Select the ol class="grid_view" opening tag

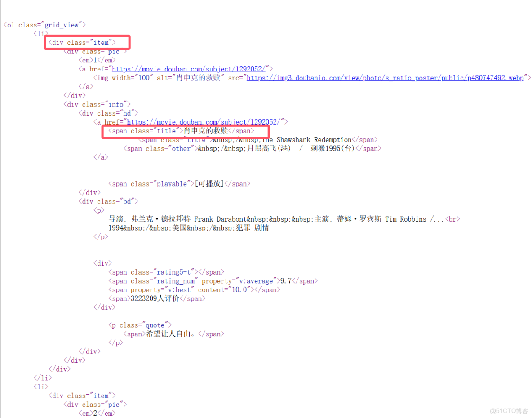tap(44, 25)
